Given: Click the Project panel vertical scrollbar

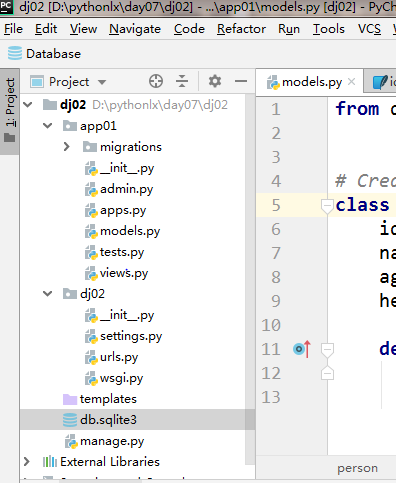Looking at the screenshot, I should [250, 278].
